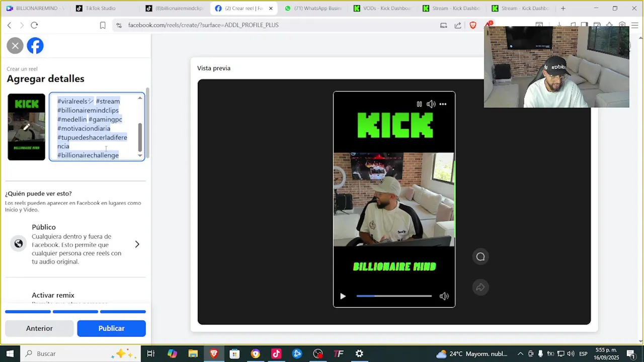This screenshot has width=644, height=362.
Task: Open Facebook home via logo icon
Action: 35,46
